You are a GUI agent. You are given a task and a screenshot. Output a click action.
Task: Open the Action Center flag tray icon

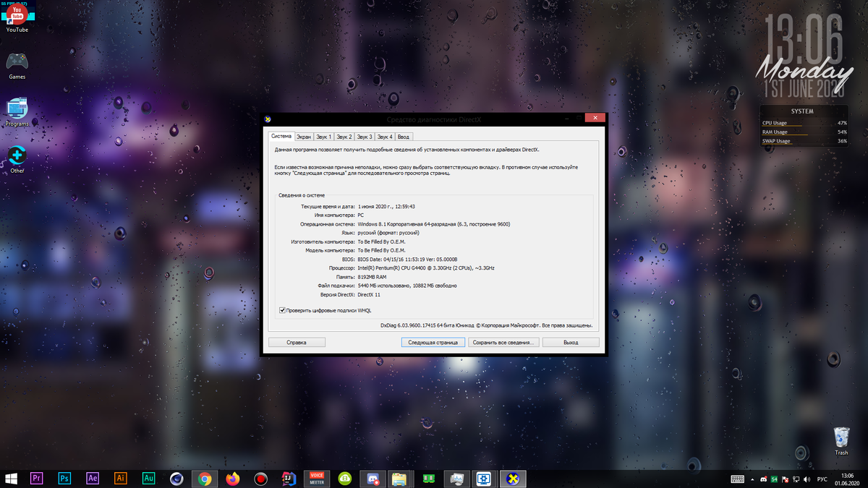[x=785, y=479]
